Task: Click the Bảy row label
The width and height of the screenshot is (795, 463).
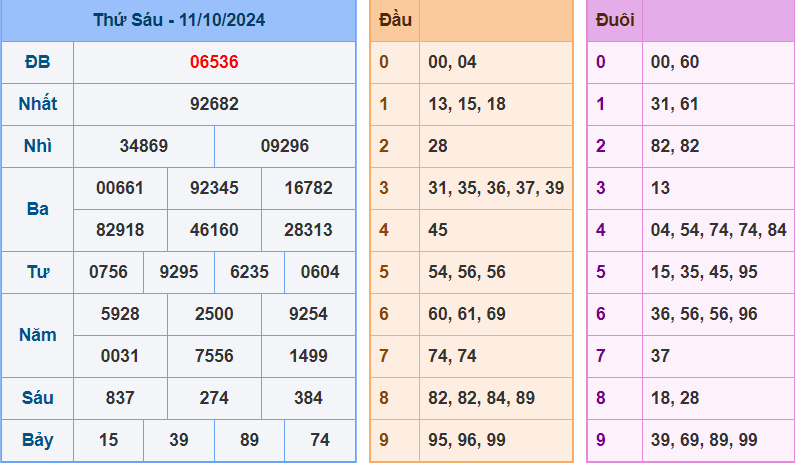Action: coord(38,440)
